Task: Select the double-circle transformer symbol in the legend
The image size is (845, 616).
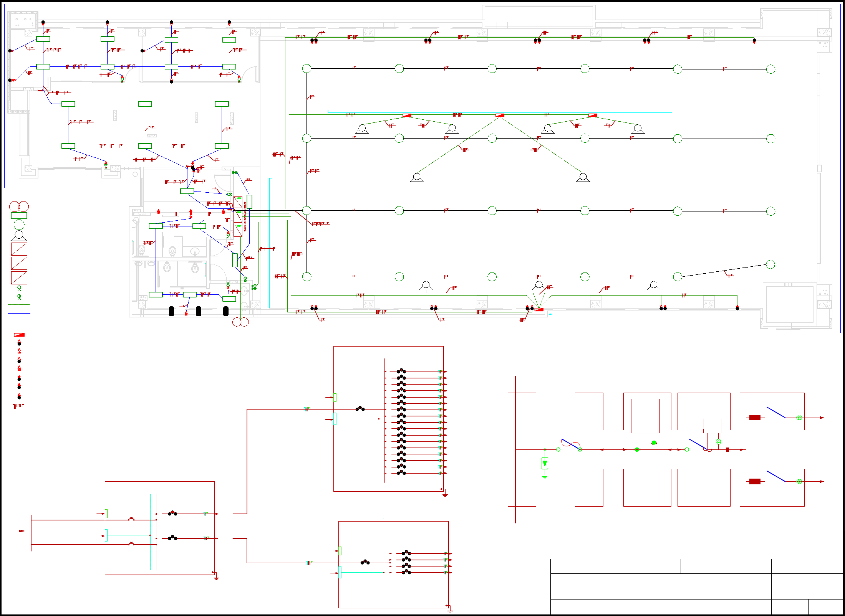Action: click(x=19, y=206)
